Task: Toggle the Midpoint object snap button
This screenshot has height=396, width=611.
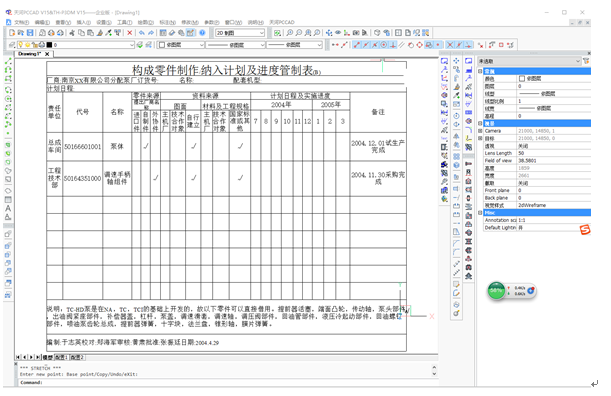Action: click(x=366, y=45)
